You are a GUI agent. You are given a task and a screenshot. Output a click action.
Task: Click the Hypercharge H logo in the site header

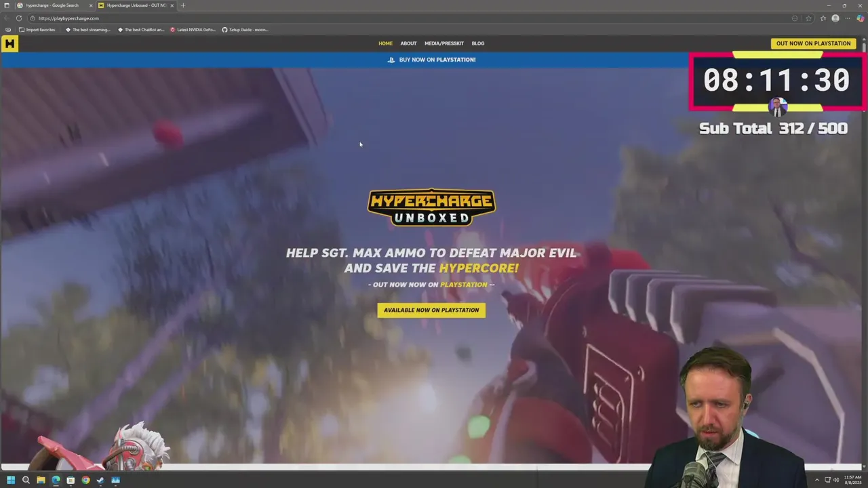coord(9,43)
